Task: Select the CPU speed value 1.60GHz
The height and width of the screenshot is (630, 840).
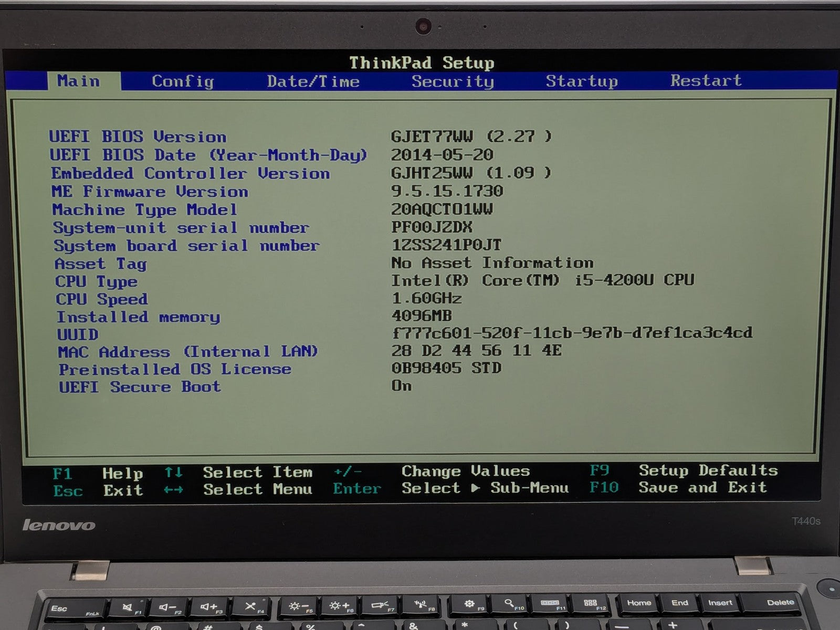Action: point(427,298)
